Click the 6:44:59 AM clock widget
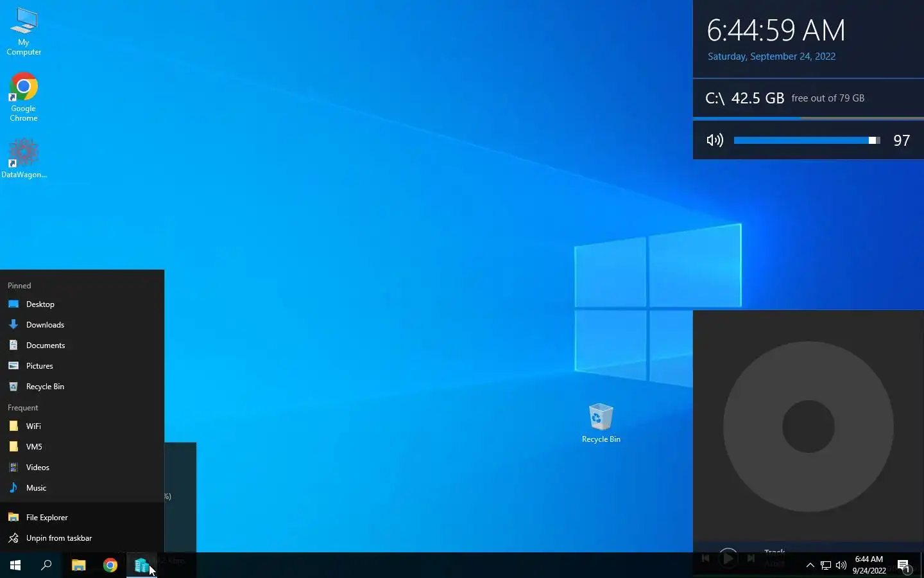The image size is (924, 578). point(776,30)
